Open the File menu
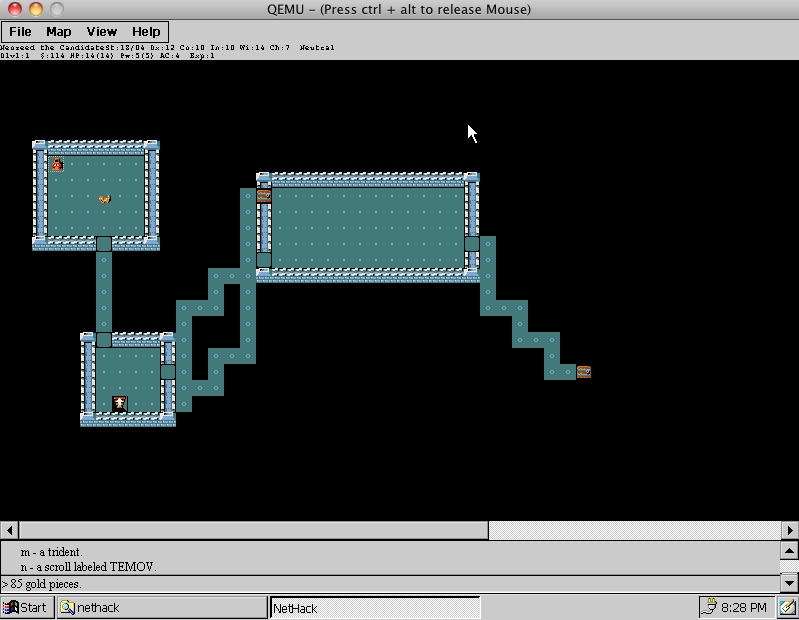799x620 pixels. point(20,32)
